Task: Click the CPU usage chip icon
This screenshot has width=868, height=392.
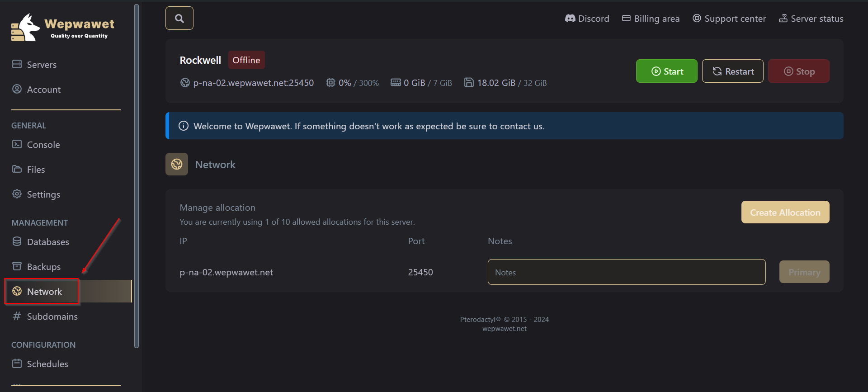Action: (x=331, y=82)
